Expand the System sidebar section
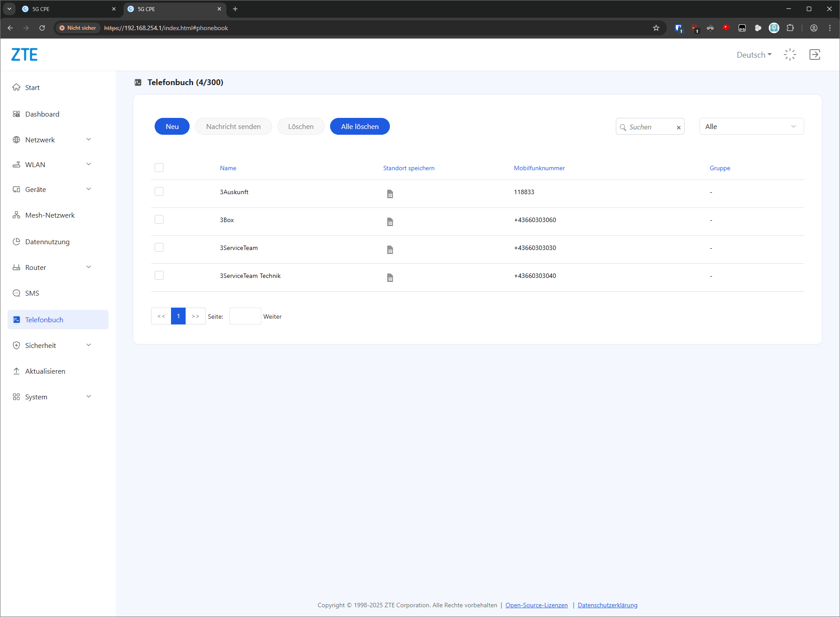The image size is (840, 617). 58,397
